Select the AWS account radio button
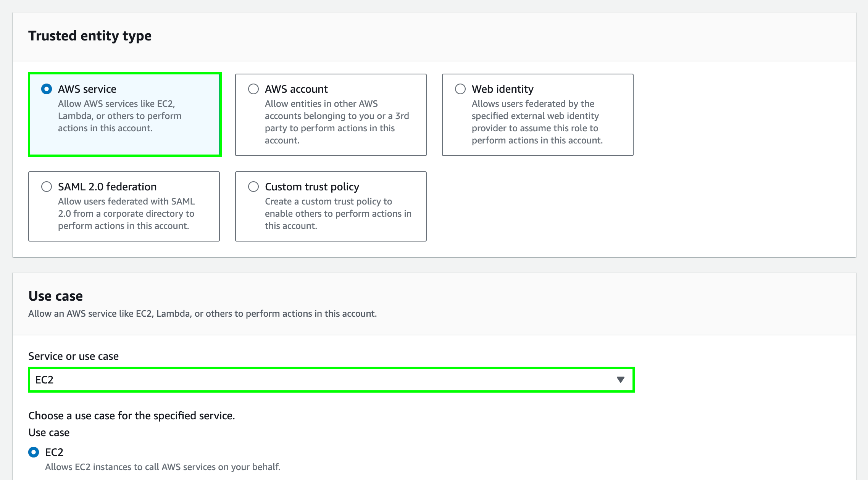868x480 pixels. [253, 89]
